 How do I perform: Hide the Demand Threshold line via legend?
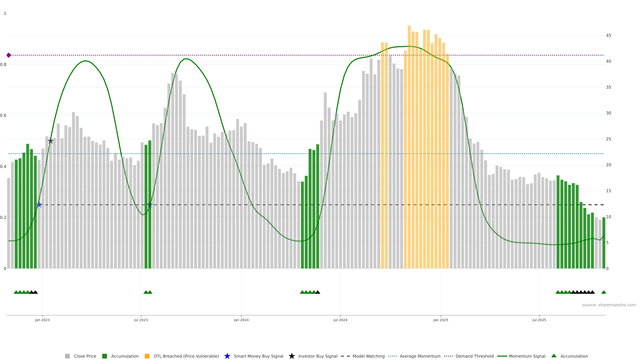point(474,356)
